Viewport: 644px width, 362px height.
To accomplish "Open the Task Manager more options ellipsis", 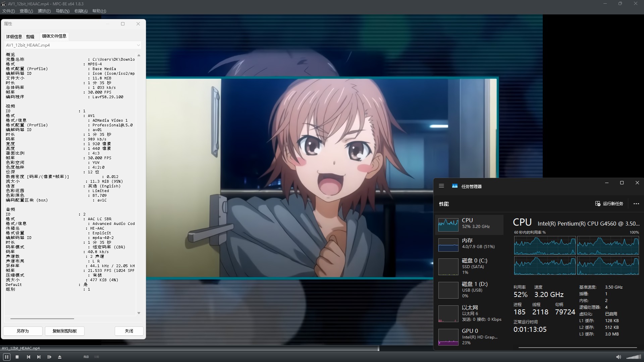I will [x=636, y=203].
